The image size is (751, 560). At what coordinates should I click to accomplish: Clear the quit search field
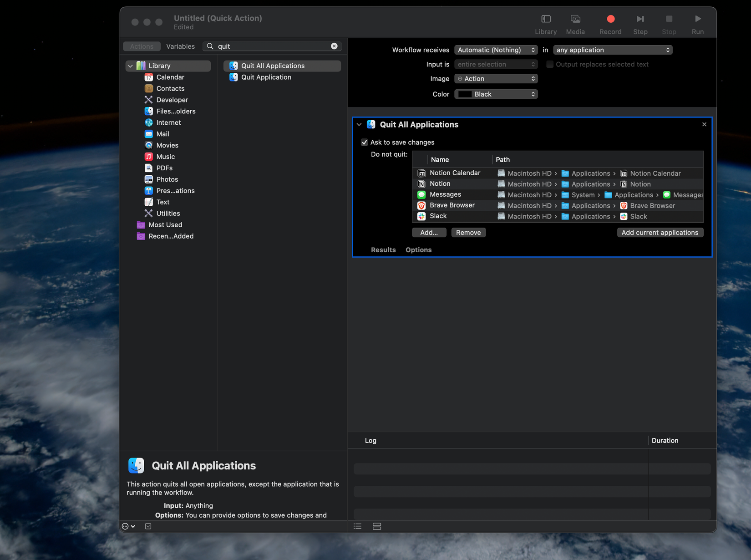[334, 46]
